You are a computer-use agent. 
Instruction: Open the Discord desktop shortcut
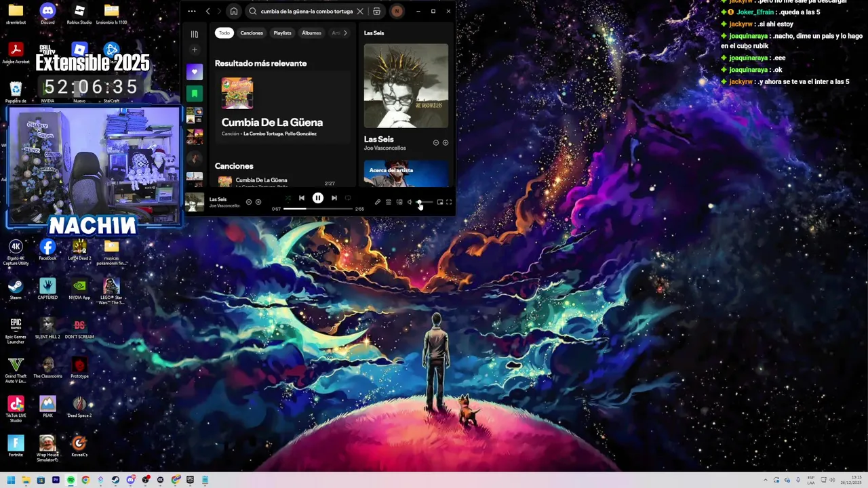(47, 14)
